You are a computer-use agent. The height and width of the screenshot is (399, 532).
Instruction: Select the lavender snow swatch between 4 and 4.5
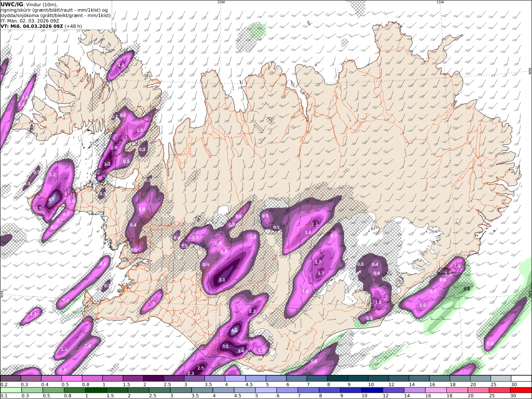[234, 379]
